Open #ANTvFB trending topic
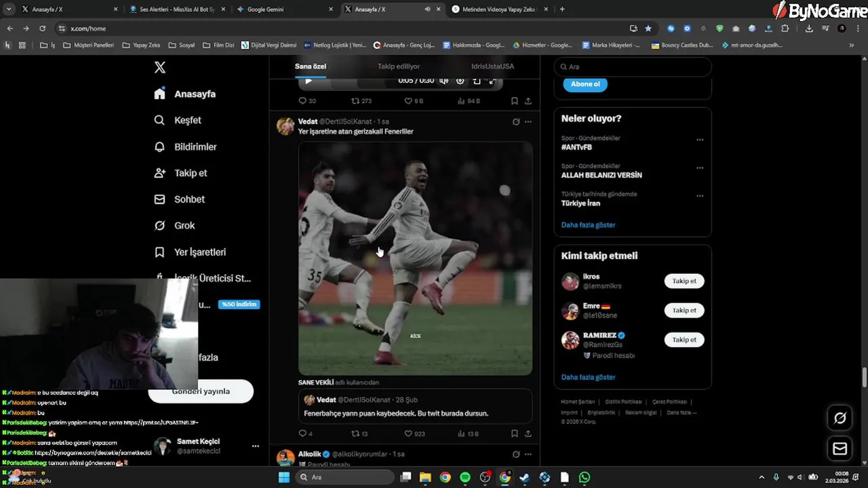The height and width of the screenshot is (488, 868). 576,147
